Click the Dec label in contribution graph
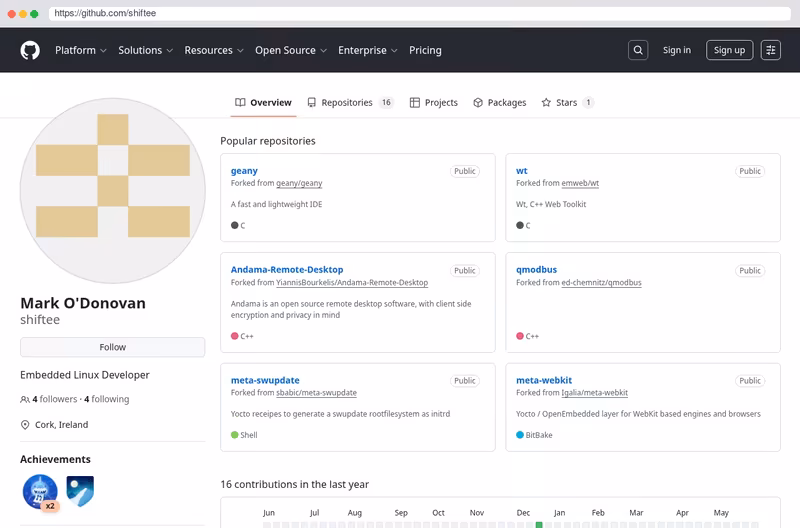 click(x=523, y=513)
